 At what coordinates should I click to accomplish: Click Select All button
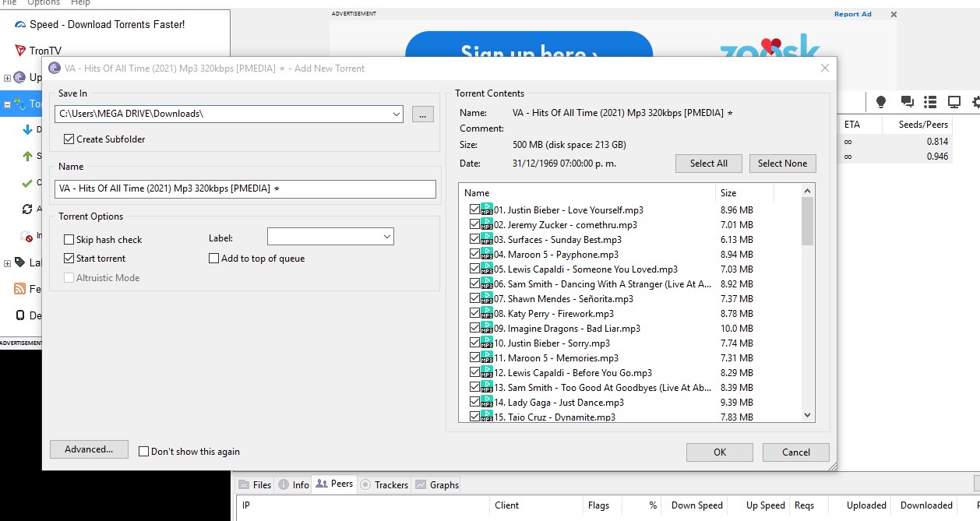click(709, 164)
